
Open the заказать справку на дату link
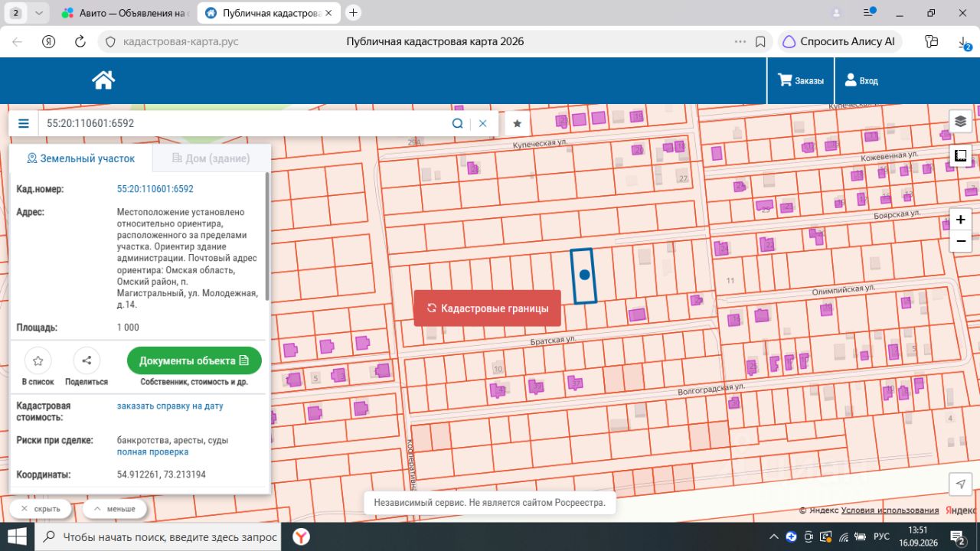pyautogui.click(x=170, y=406)
